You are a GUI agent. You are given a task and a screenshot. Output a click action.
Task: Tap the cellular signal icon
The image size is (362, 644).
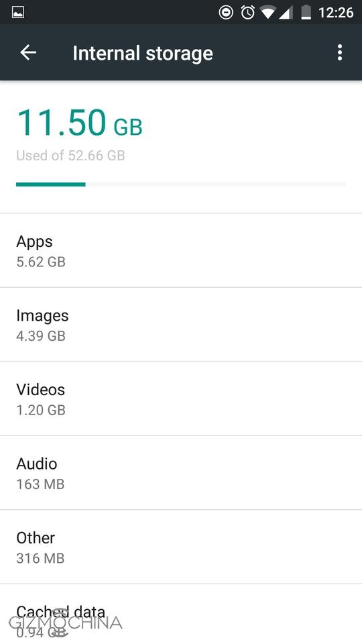click(286, 13)
